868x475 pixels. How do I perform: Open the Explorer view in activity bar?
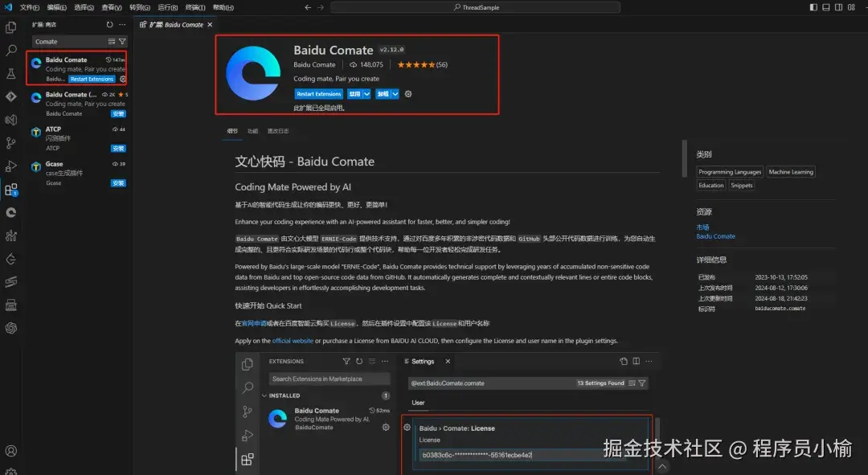click(x=11, y=27)
